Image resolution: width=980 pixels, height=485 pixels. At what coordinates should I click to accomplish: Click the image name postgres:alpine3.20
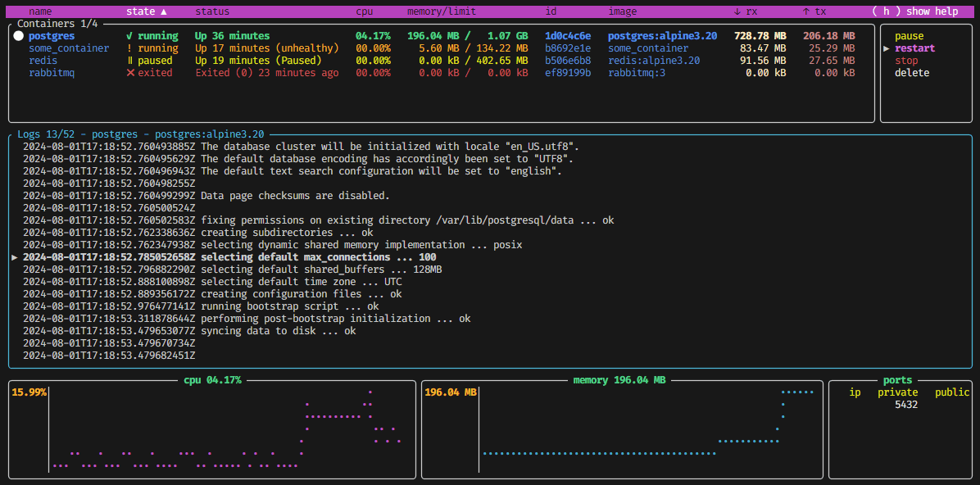pos(663,36)
